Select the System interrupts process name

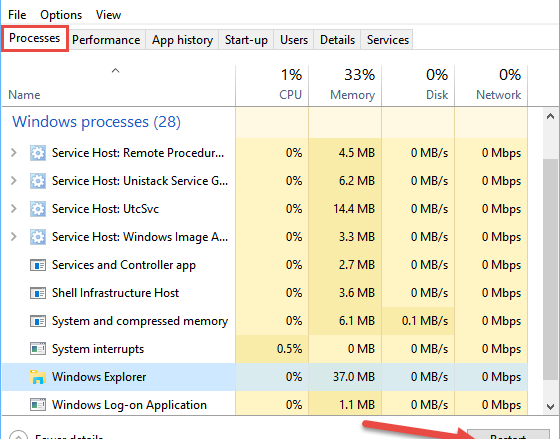[x=98, y=349]
